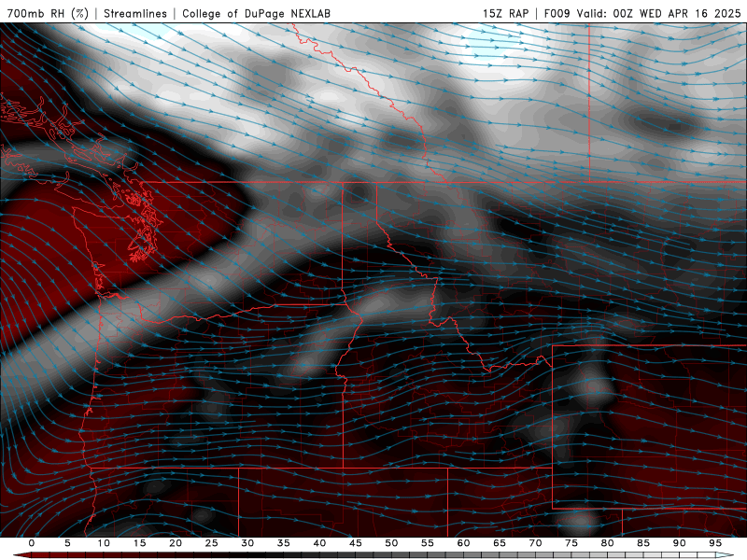This screenshot has height=560, width=747.
Task: Click the "700mb RH (%)" title text
Action: [x=49, y=13]
